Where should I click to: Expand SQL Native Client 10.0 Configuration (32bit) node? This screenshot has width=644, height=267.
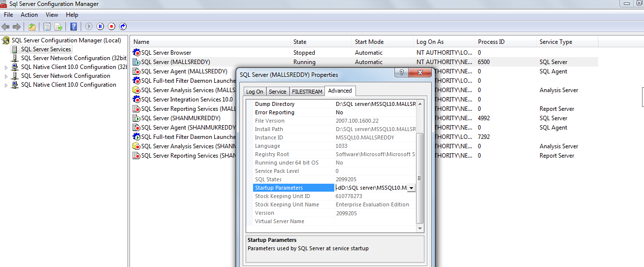pyautogui.click(x=6, y=67)
